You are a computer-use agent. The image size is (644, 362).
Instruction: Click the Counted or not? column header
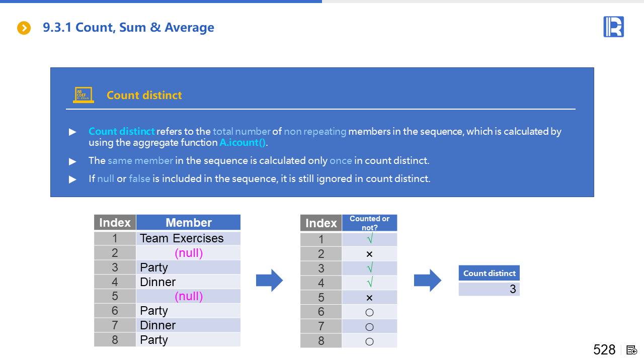(x=369, y=223)
